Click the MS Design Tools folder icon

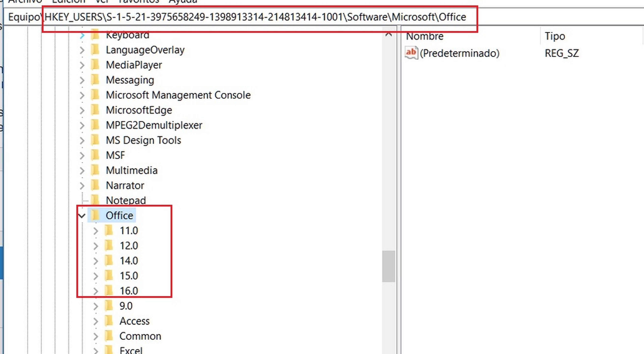click(x=95, y=140)
